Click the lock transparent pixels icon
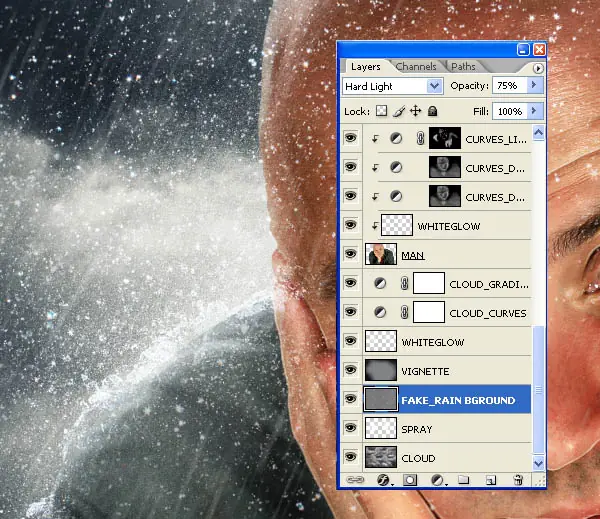This screenshot has height=519, width=600. pyautogui.click(x=381, y=111)
